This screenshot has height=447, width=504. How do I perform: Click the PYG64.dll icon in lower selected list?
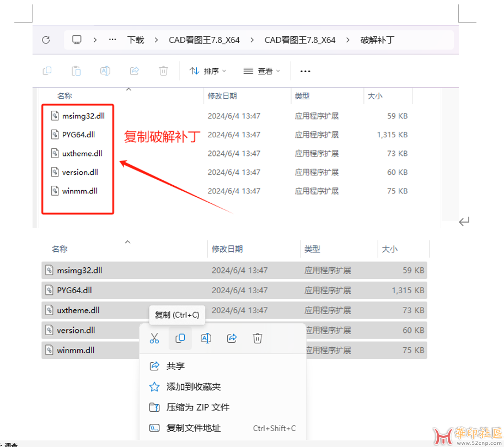49,290
